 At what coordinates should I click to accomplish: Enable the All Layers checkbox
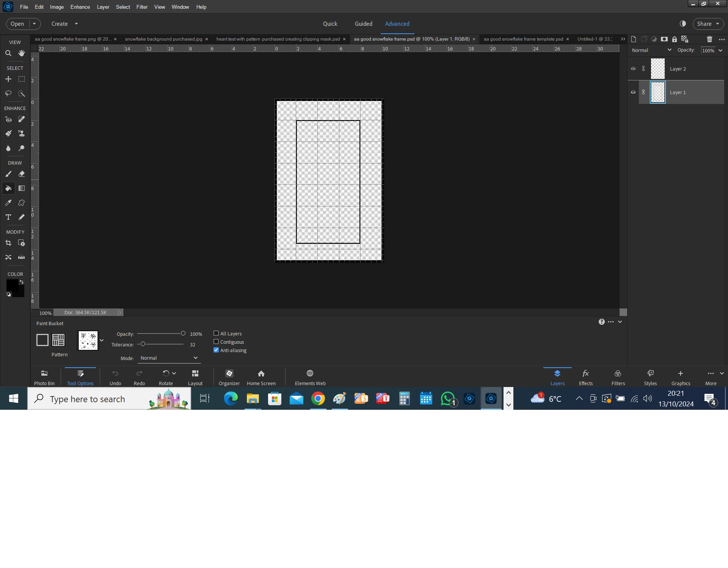[216, 333]
